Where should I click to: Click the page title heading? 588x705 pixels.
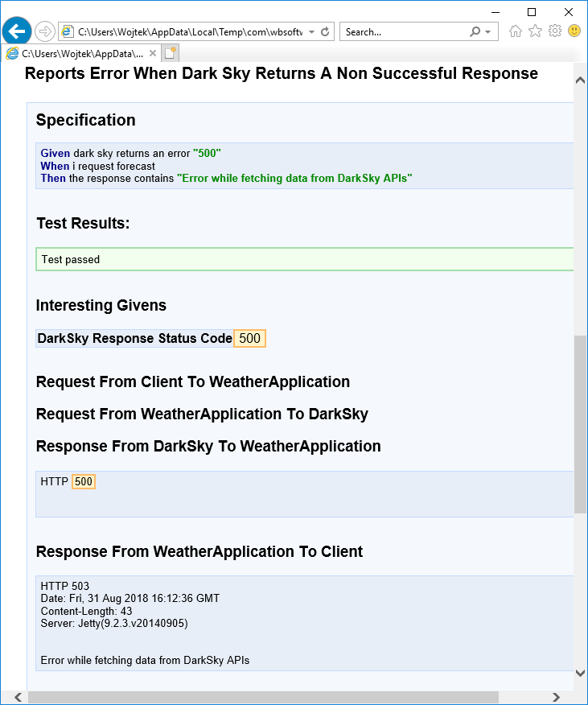282,73
